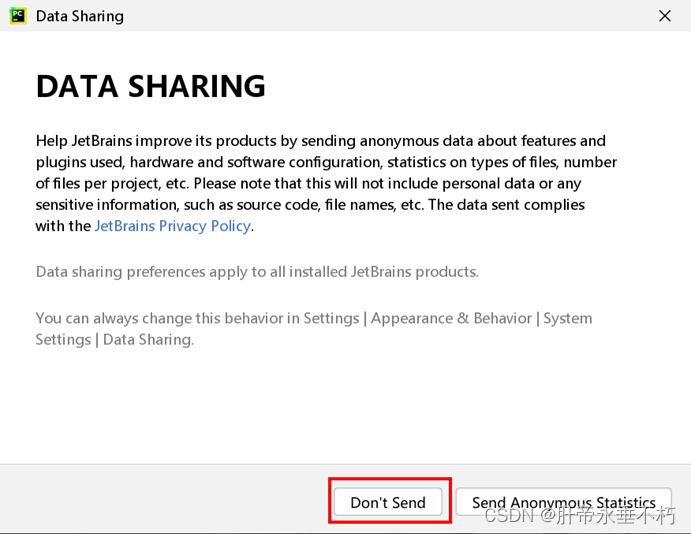Close the Data Sharing dialog
Image resolution: width=691 pixels, height=534 pixels.
665,16
